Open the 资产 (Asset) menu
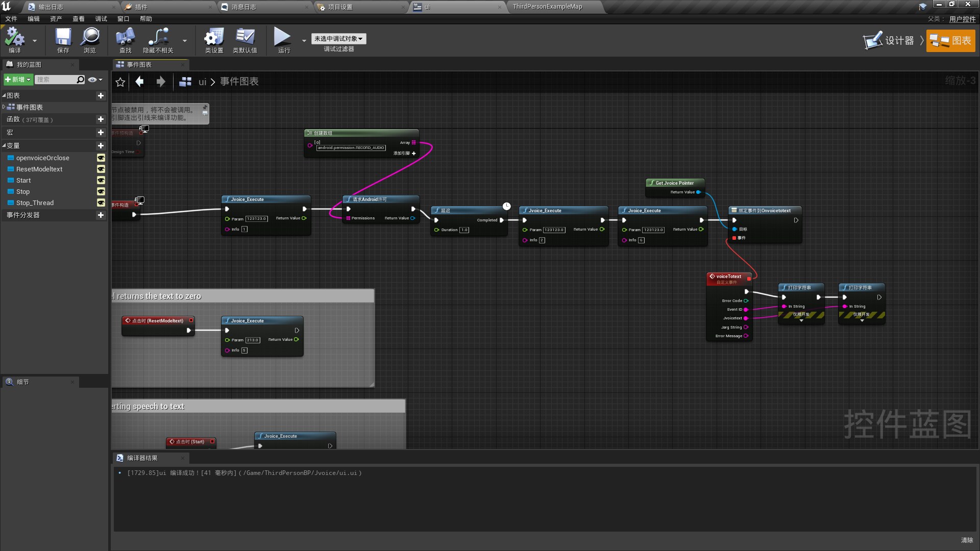 tap(56, 19)
